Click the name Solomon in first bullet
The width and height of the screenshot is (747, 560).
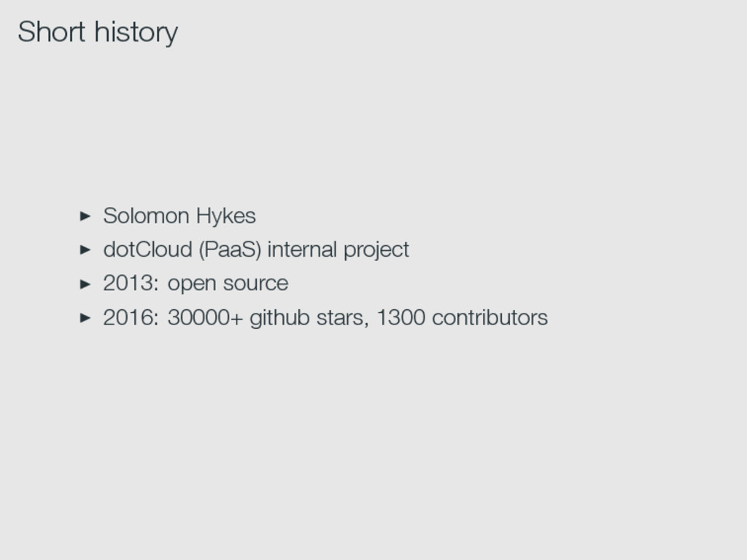[146, 216]
